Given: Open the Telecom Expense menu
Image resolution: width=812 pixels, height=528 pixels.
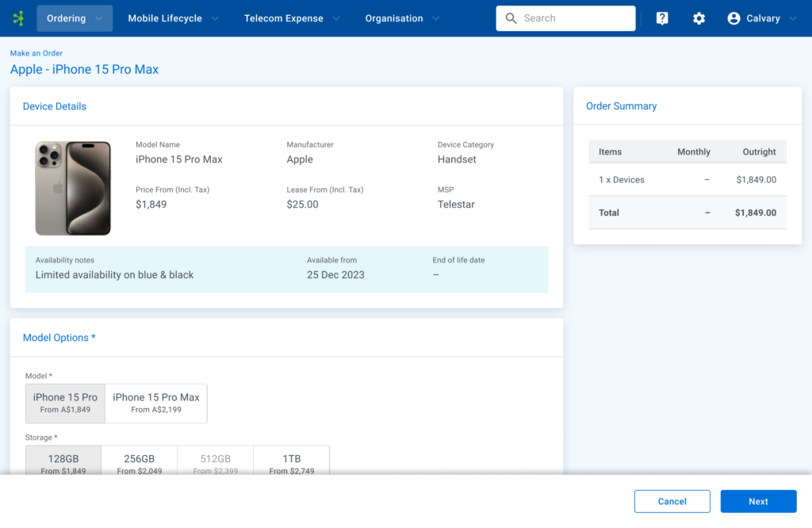Looking at the screenshot, I should (291, 18).
